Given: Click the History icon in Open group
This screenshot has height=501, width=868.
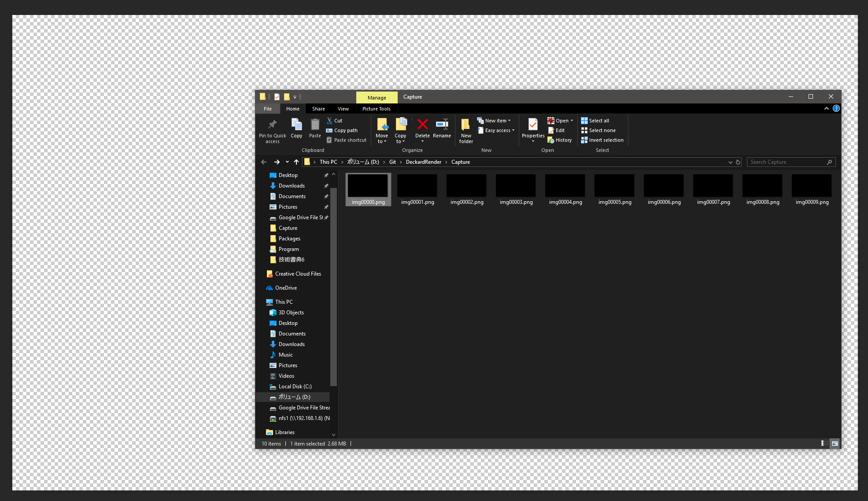Looking at the screenshot, I should [551, 140].
